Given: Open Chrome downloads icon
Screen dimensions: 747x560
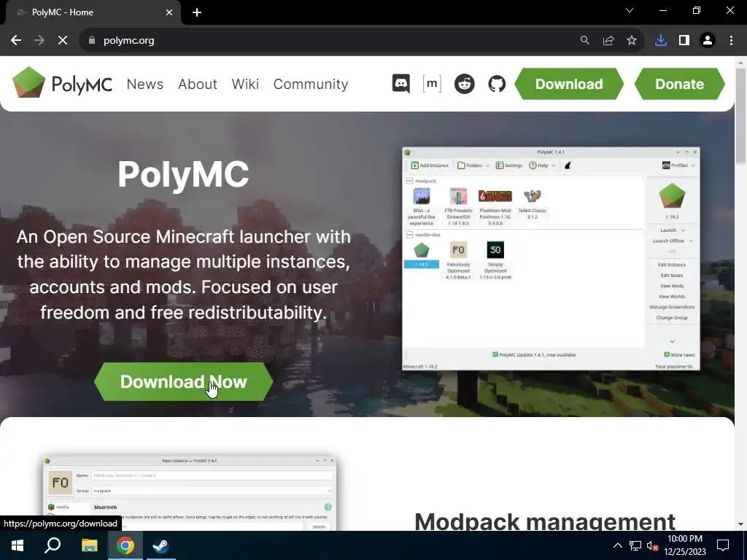Looking at the screenshot, I should [661, 41].
